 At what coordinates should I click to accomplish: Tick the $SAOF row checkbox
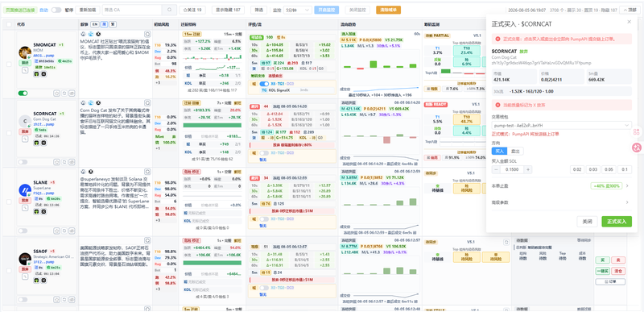coord(9,271)
